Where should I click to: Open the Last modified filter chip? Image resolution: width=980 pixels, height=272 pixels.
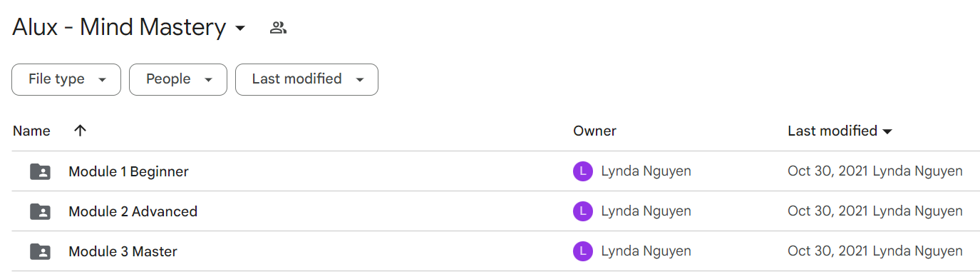306,79
